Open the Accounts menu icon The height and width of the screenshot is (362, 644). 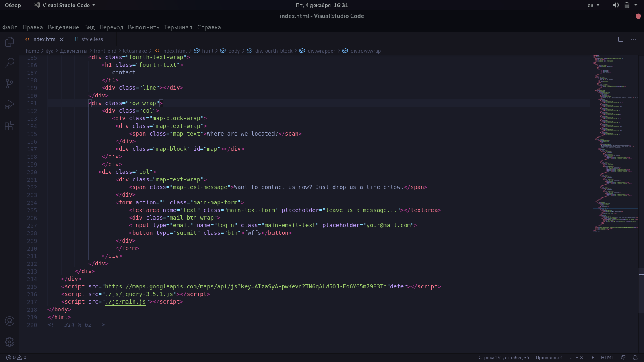[x=10, y=321]
